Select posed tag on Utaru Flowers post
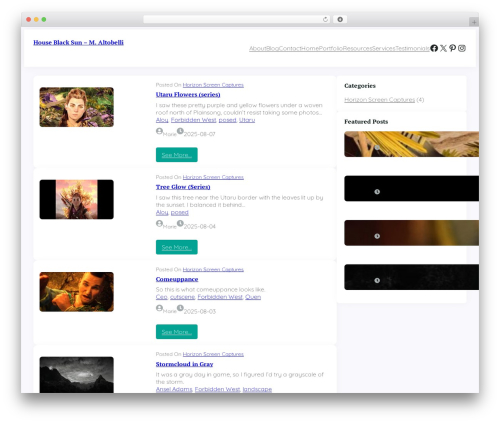 227,120
